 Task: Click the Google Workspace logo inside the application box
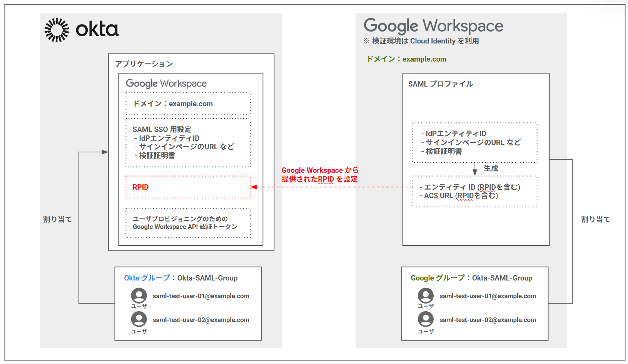tap(166, 83)
